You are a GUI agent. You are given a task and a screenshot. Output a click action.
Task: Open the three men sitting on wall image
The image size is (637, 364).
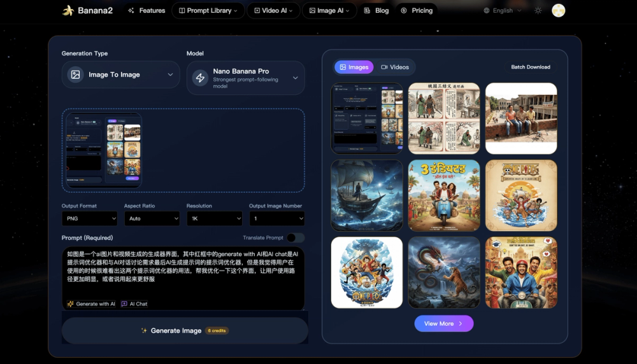click(521, 118)
